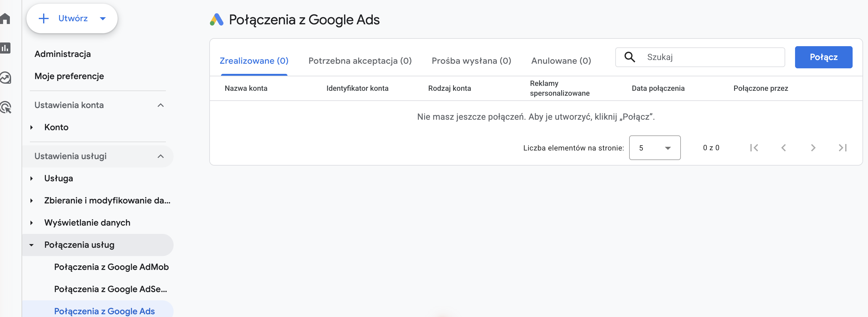The height and width of the screenshot is (317, 868).
Task: Click the Rodzaj konta column header
Action: click(x=449, y=88)
